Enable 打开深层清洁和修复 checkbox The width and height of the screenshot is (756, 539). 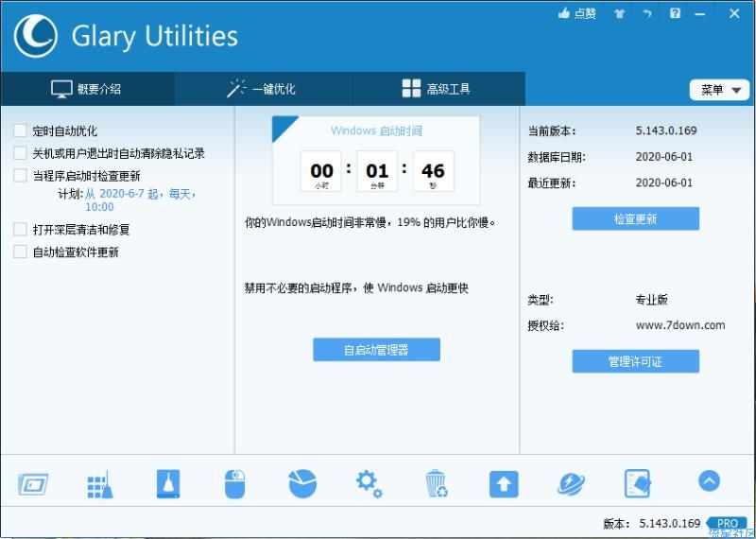[20, 229]
